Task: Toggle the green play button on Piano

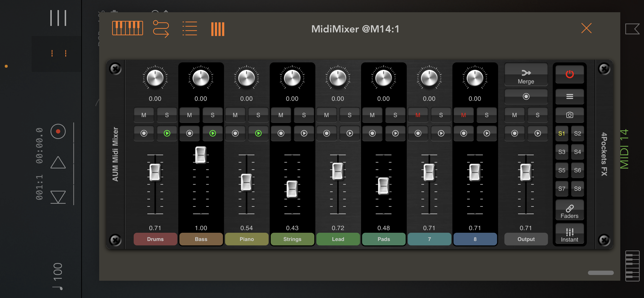Action: (x=258, y=133)
